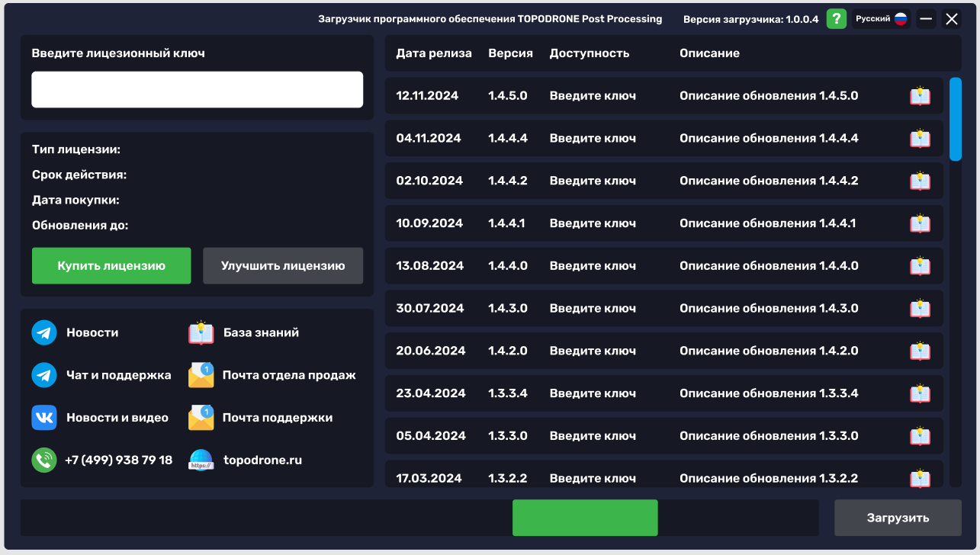Open description book icon for version 1.4.5.0
Viewport: 980px width, 555px height.
(920, 96)
